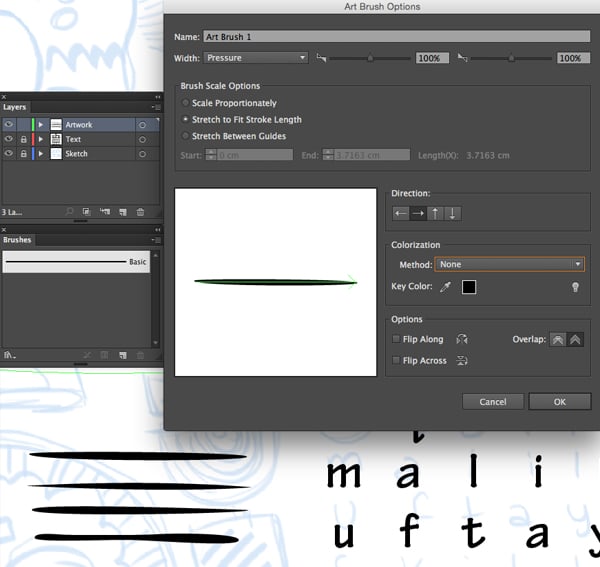Delete brush with Brushes panel trash

tap(140, 355)
